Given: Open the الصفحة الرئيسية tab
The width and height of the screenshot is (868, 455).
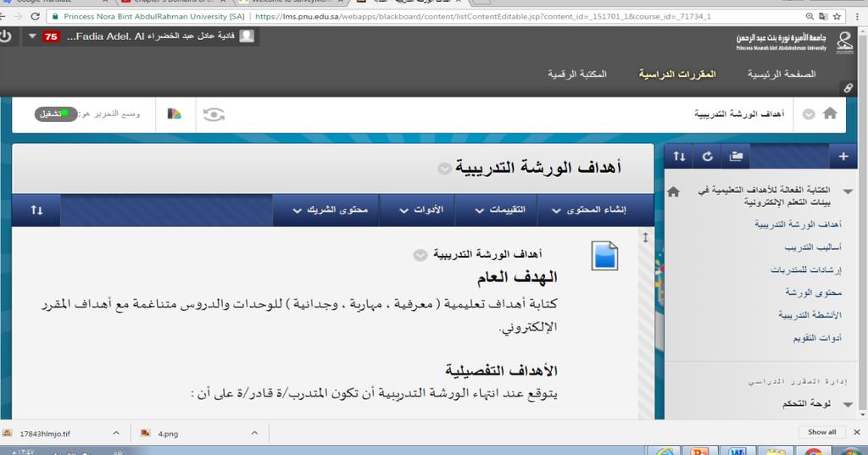Looking at the screenshot, I should (x=781, y=74).
